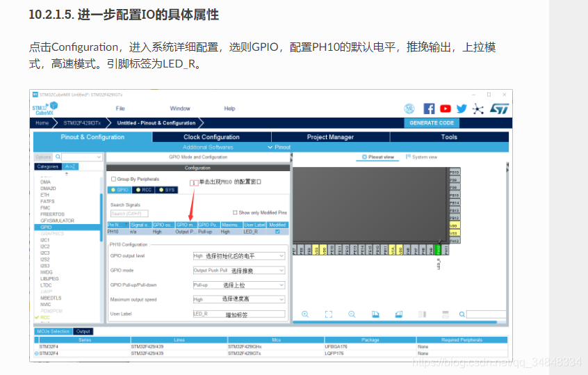Click the STM32CubeMX logo

(44, 109)
